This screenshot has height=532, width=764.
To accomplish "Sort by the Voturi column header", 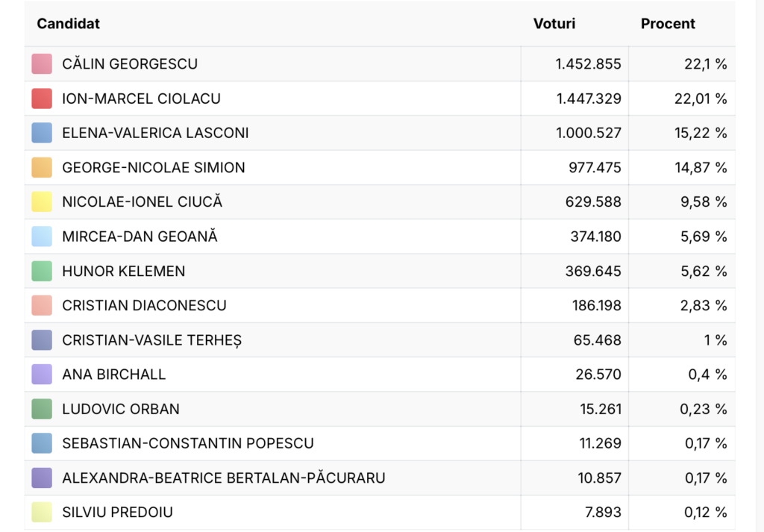I will [x=554, y=23].
